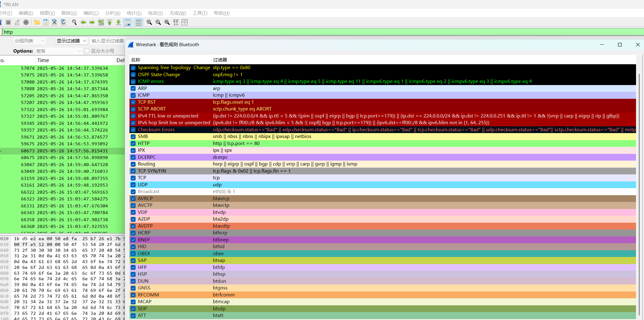644x320 pixels.
Task: Select packet 66360 in the list
Action: (62, 227)
